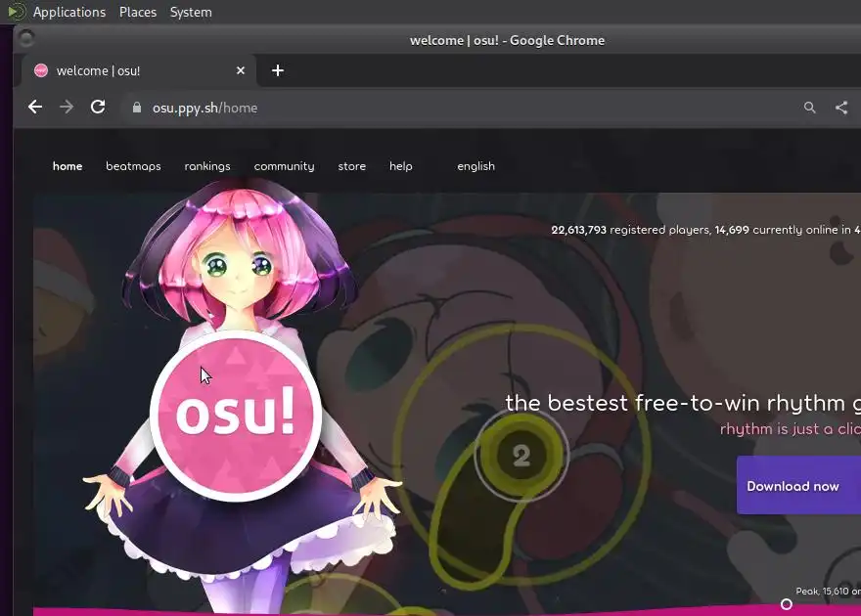
Task: Open a new tab with the plus button
Action: [x=278, y=70]
